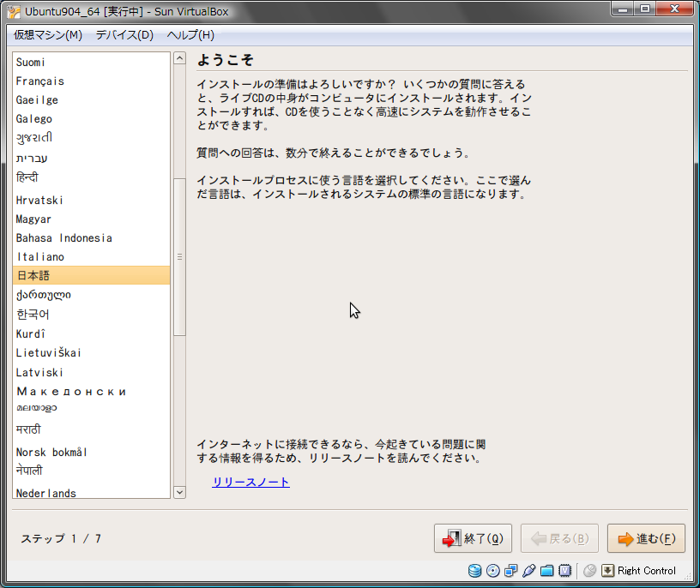Click the mouse integration status icon
The height and width of the screenshot is (588, 700).
[x=589, y=571]
